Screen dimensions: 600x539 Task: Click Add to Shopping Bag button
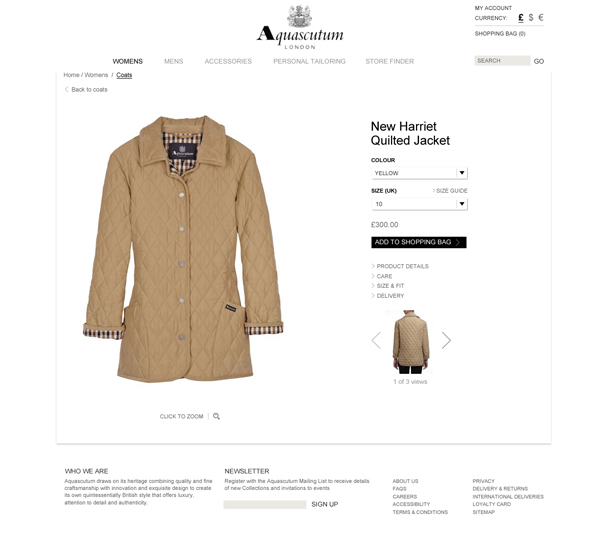coord(419,242)
